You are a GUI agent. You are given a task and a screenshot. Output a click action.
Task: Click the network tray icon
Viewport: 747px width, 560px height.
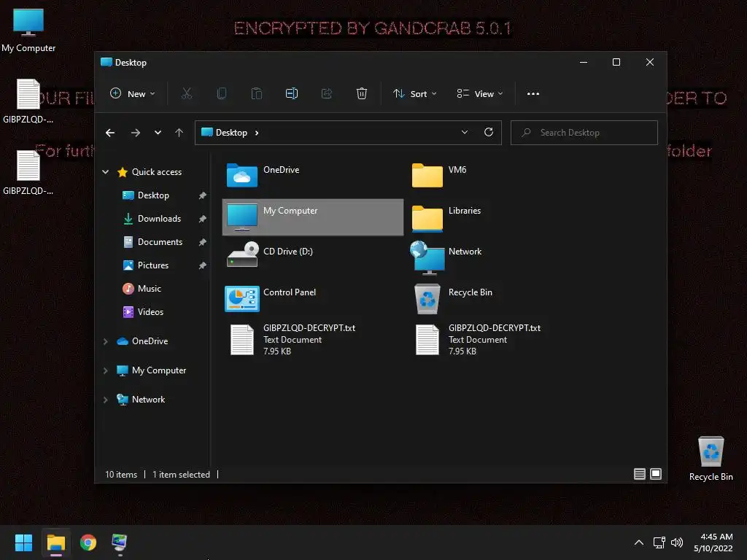[659, 542]
